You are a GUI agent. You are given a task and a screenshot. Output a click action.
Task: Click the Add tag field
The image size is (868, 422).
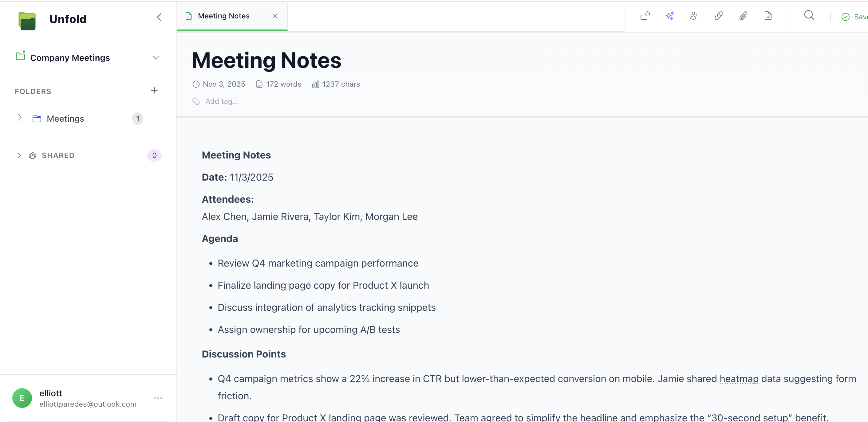pos(221,101)
